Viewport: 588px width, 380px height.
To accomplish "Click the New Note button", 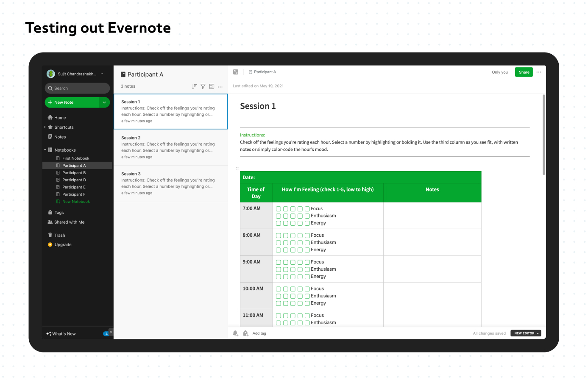I will tap(72, 103).
